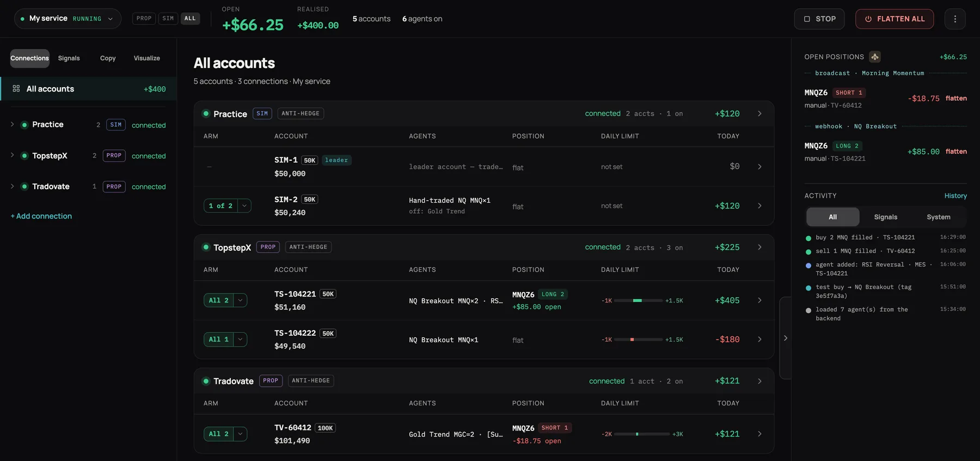The width and height of the screenshot is (980, 461).
Task: Toggle the 'All 1' arm button for TS-104222
Action: pos(219,339)
